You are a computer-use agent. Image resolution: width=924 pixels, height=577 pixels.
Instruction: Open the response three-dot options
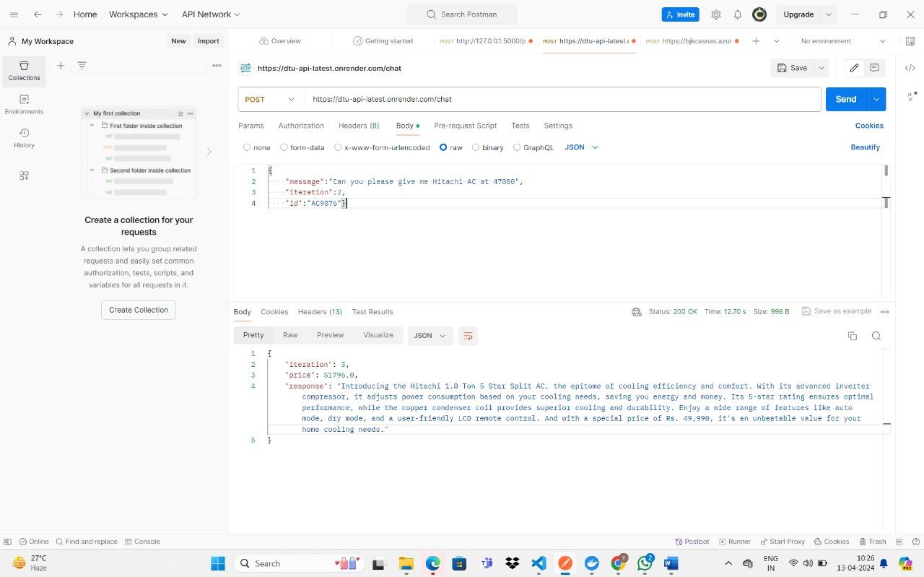coord(885,312)
